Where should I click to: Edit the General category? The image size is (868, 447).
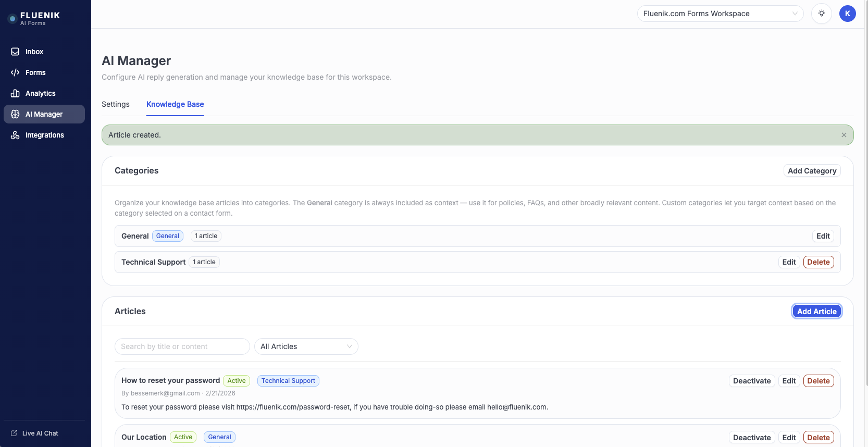coord(823,236)
